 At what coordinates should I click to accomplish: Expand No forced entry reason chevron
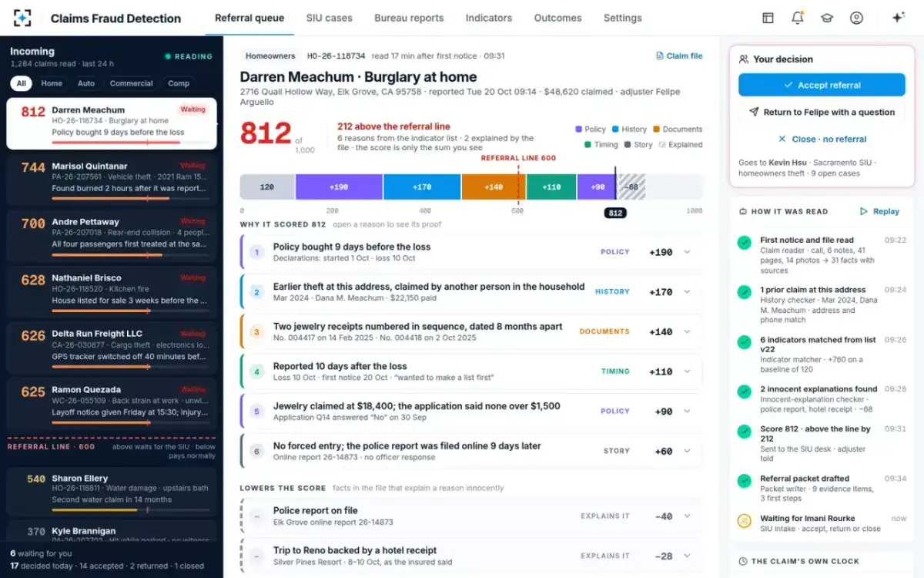point(687,451)
